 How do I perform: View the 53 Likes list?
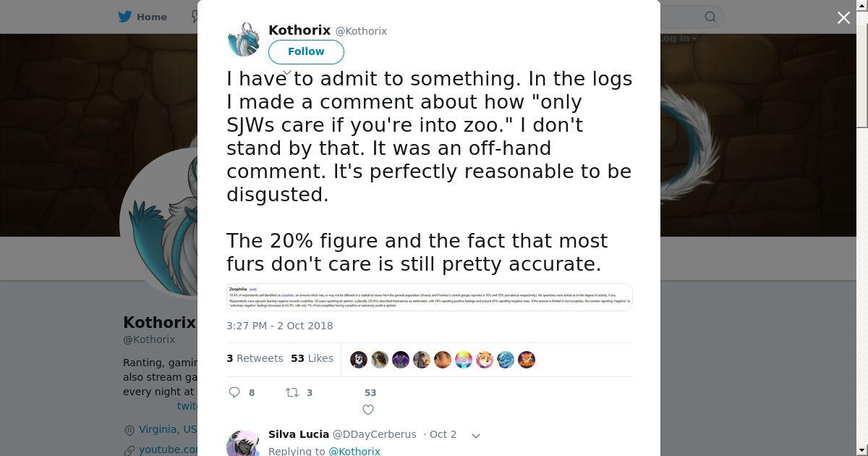click(x=312, y=358)
